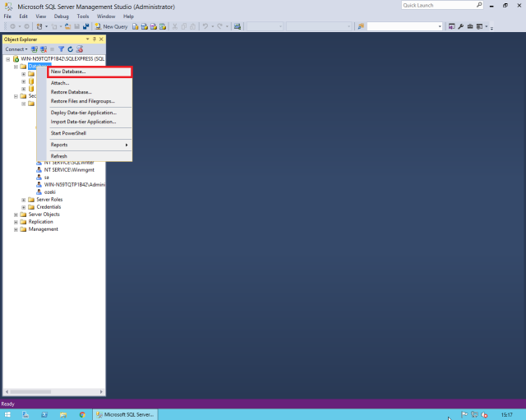Choose Import Data-tier Application... option
This screenshot has width=526, height=420.
coord(90,122)
